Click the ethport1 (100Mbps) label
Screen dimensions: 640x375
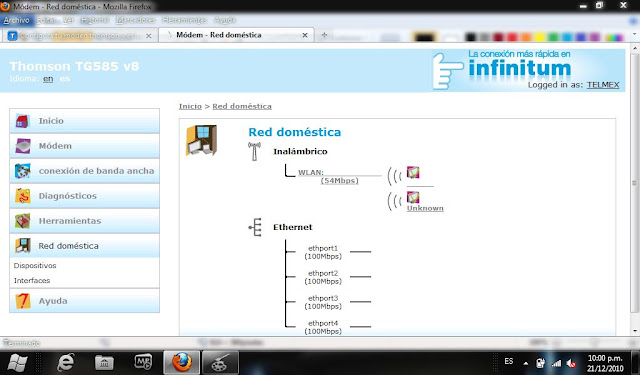(x=323, y=252)
